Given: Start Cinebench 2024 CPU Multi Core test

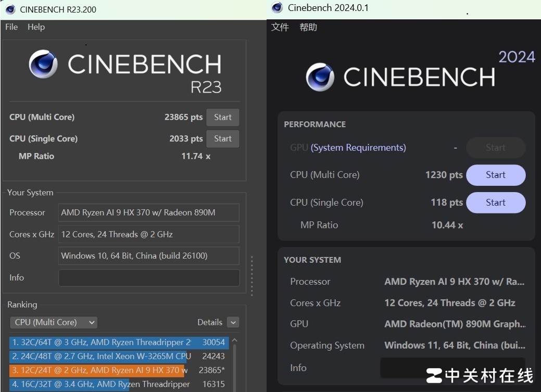Looking at the screenshot, I should 496,175.
